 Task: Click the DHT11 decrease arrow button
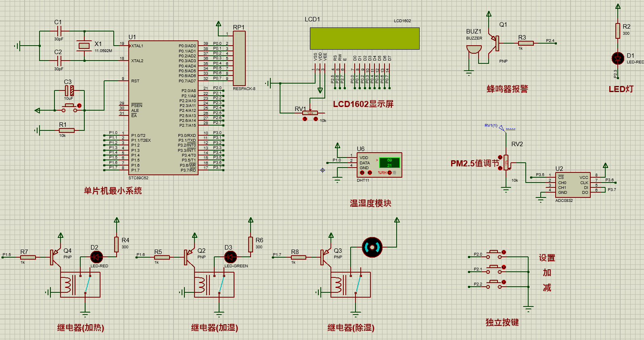tap(362, 172)
